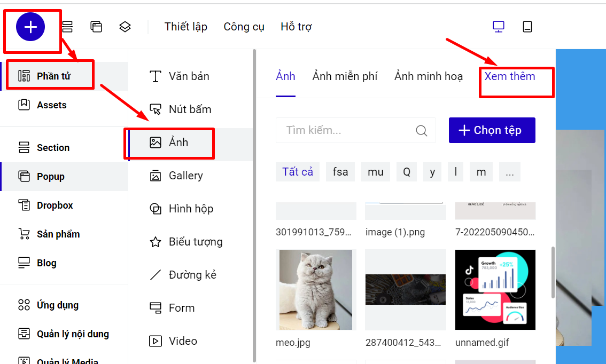Expand more folder tags with ellipsis

click(x=509, y=172)
